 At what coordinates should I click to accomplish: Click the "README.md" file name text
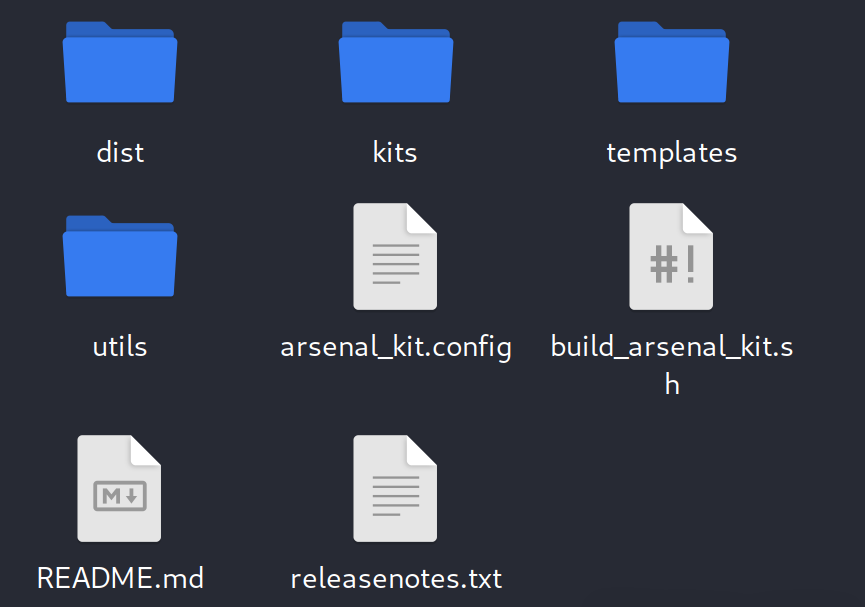pyautogui.click(x=120, y=578)
